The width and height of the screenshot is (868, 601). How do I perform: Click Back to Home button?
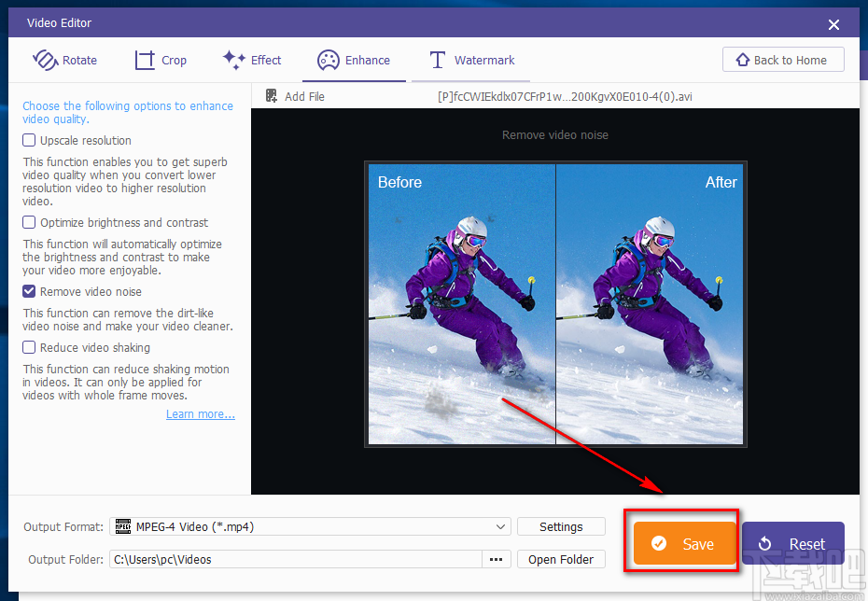783,59
